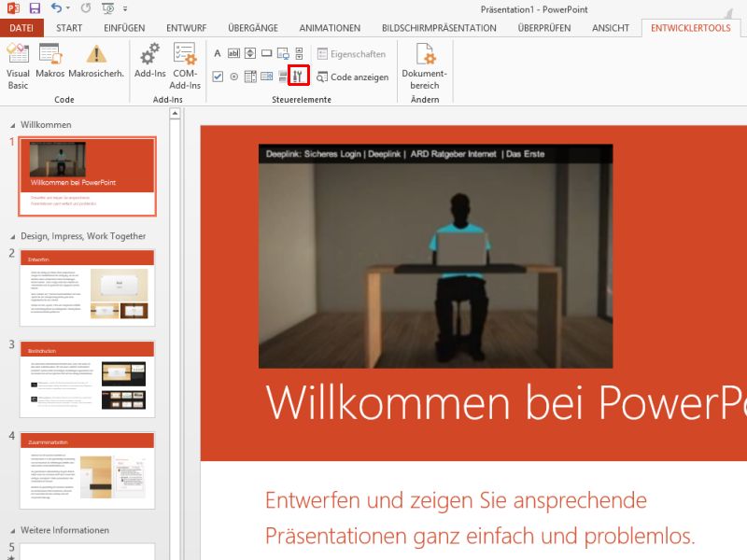Click slide panel scrollbar up arrow
Image resolution: width=747 pixels, height=560 pixels.
point(175,113)
